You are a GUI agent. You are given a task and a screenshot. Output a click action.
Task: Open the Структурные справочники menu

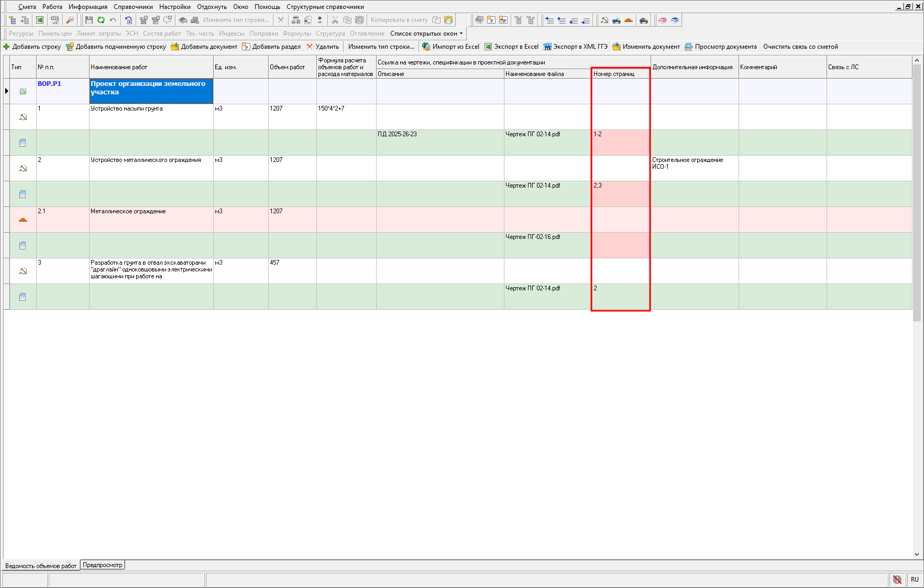pyautogui.click(x=325, y=7)
